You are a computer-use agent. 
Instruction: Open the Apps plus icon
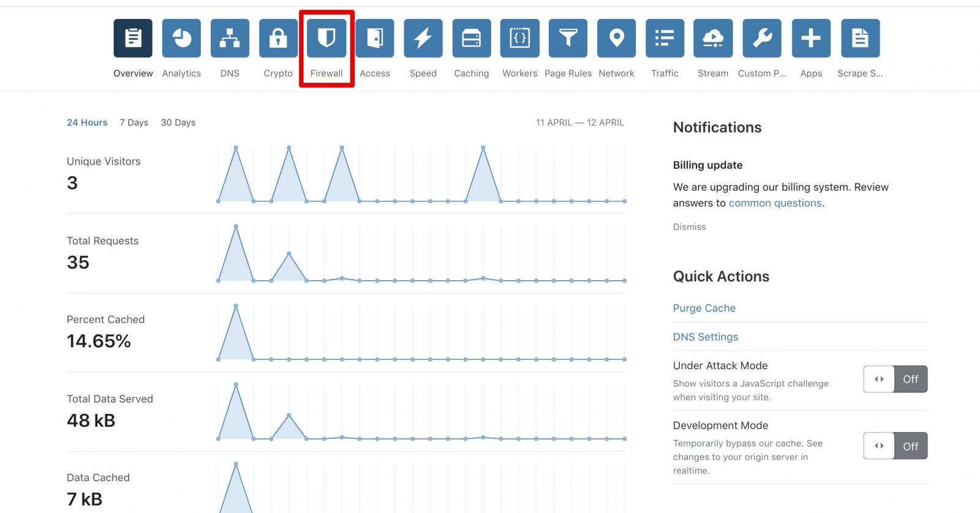811,38
